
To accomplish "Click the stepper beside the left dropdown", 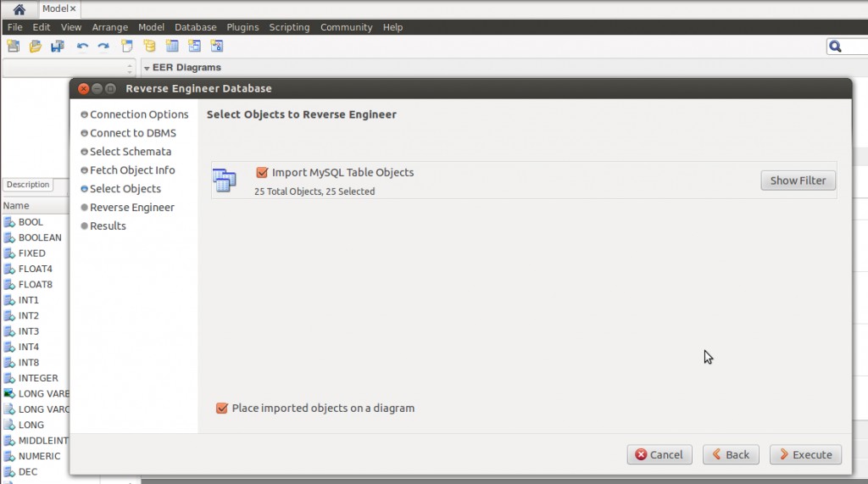I will click(x=130, y=68).
